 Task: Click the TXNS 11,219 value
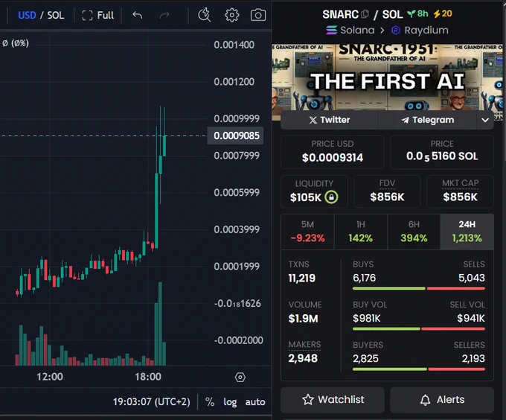tap(301, 278)
